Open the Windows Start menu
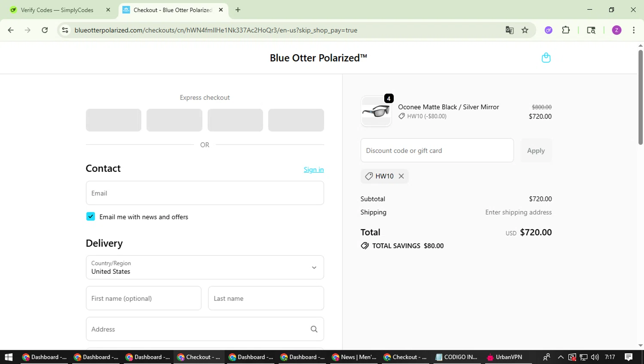Screen dimensions: 644x364 tap(9, 357)
